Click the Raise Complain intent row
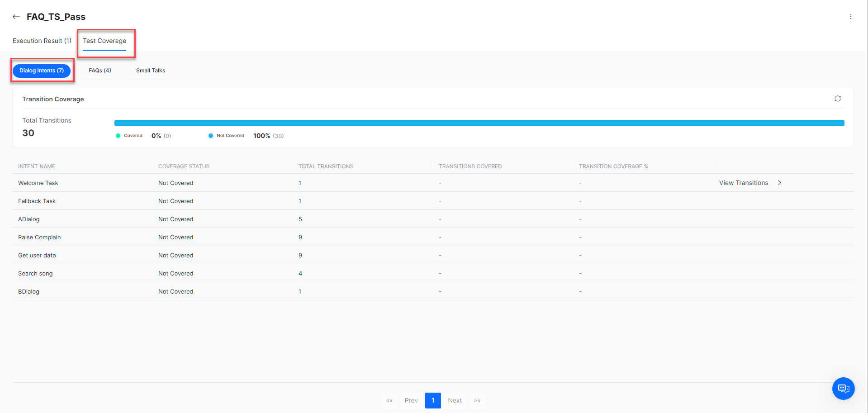The height and width of the screenshot is (413, 868). (39, 237)
